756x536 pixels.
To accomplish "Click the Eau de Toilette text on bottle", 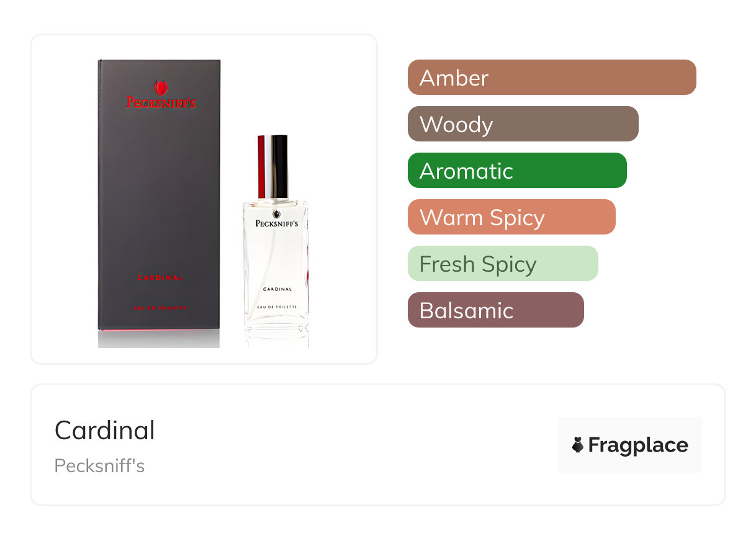I will point(277,308).
